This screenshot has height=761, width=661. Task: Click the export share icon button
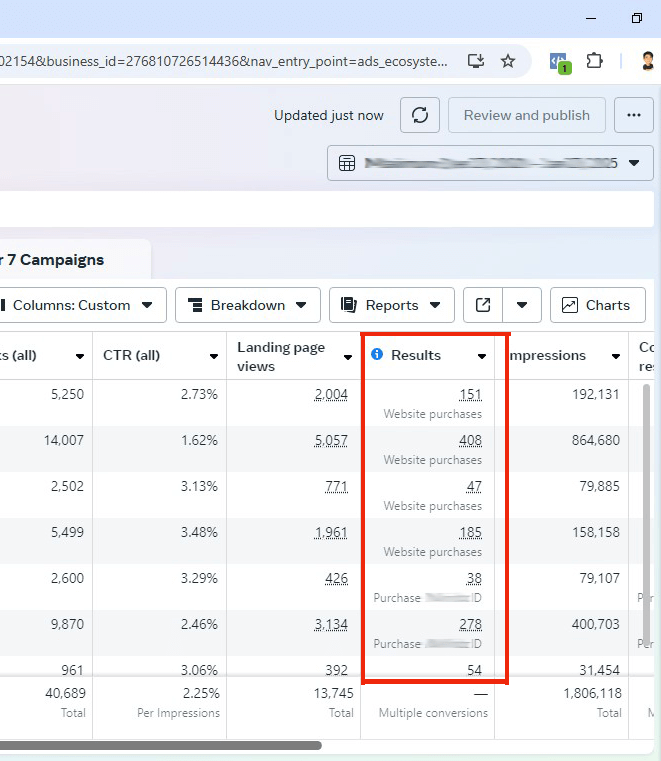483,305
